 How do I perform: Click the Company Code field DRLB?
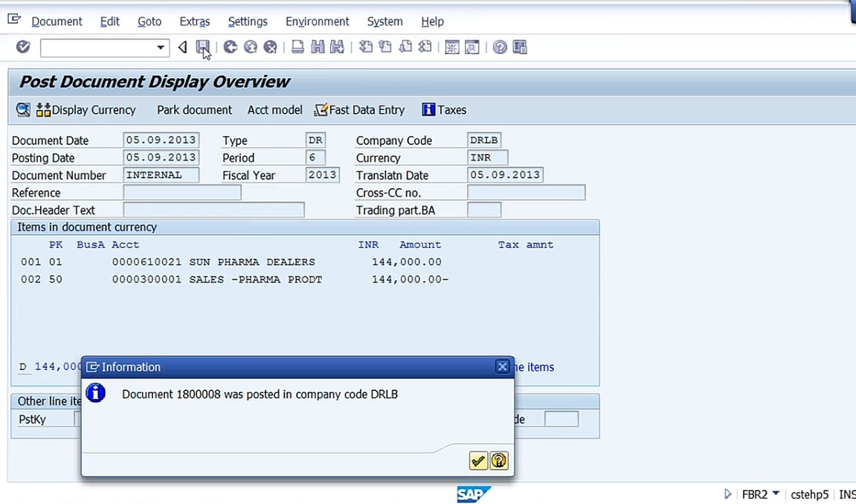point(484,140)
